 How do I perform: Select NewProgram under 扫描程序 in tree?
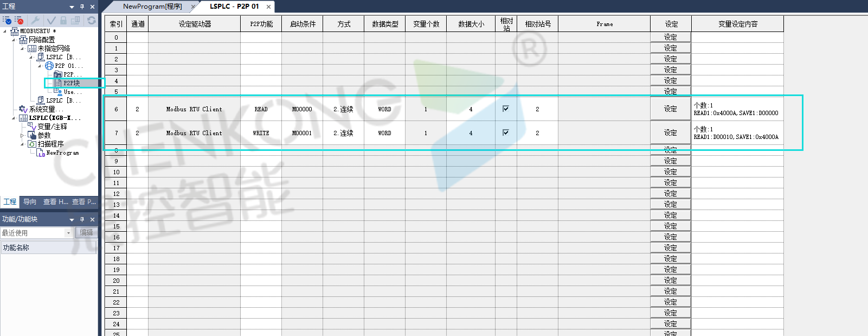[x=62, y=153]
